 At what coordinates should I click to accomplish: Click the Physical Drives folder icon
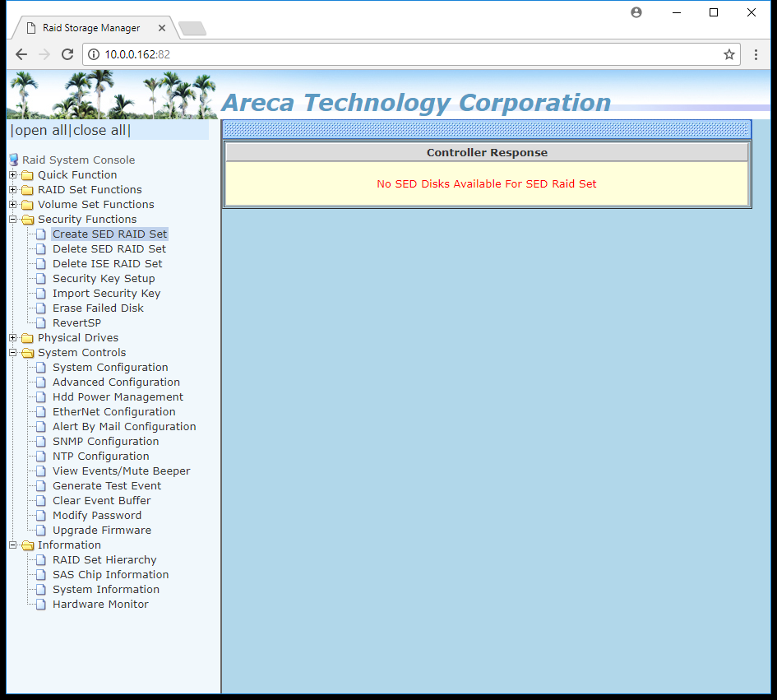click(x=28, y=338)
